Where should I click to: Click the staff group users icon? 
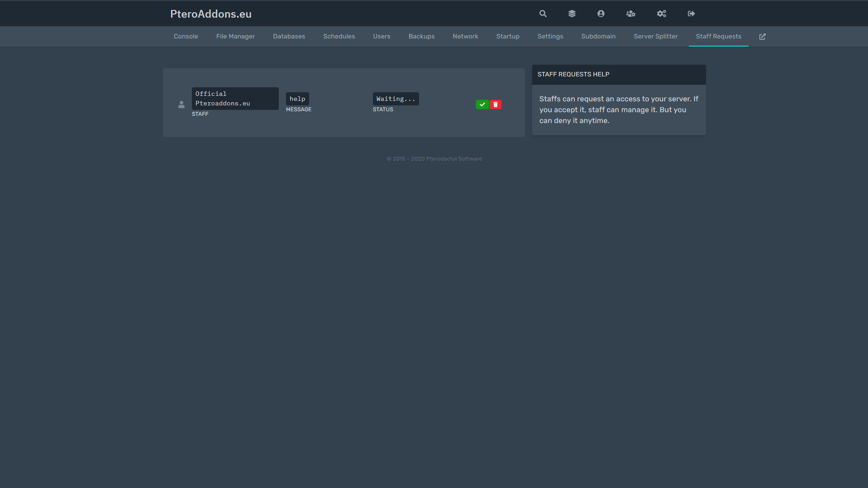pyautogui.click(x=630, y=14)
